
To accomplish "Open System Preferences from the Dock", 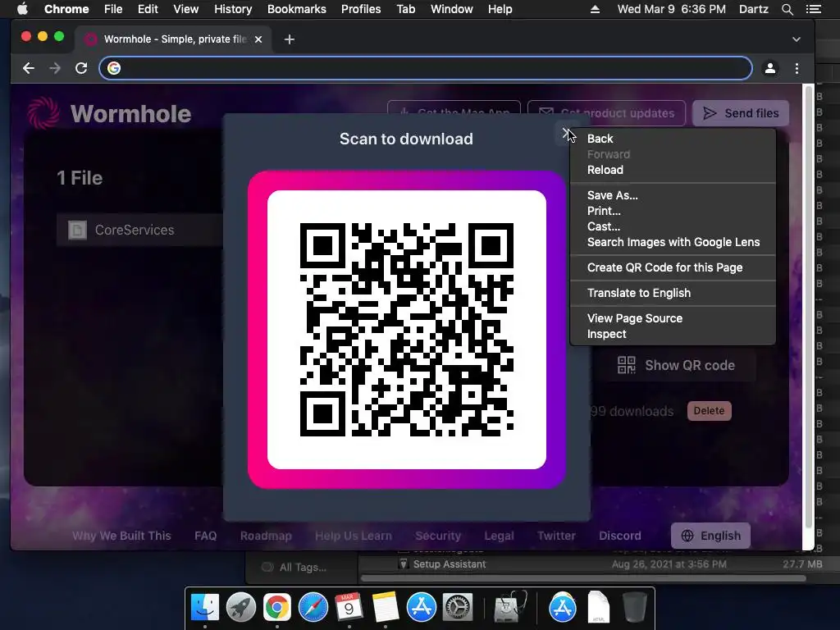I will (x=457, y=608).
